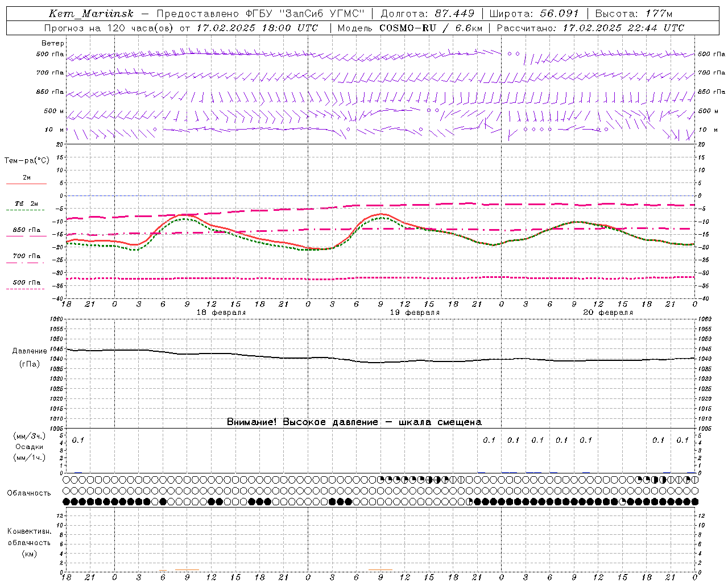
Task: Click the station name Kem_Mariinsk
Action: [91, 14]
